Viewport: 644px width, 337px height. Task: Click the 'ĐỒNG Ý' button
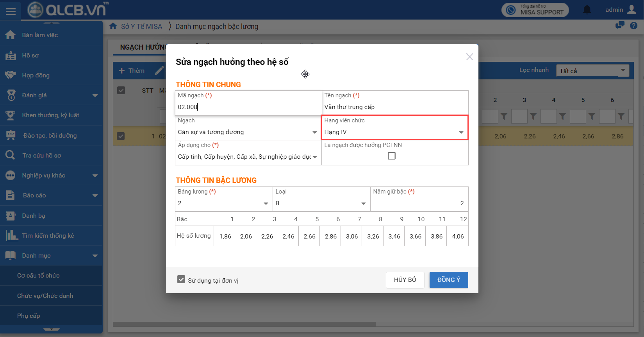(x=448, y=280)
